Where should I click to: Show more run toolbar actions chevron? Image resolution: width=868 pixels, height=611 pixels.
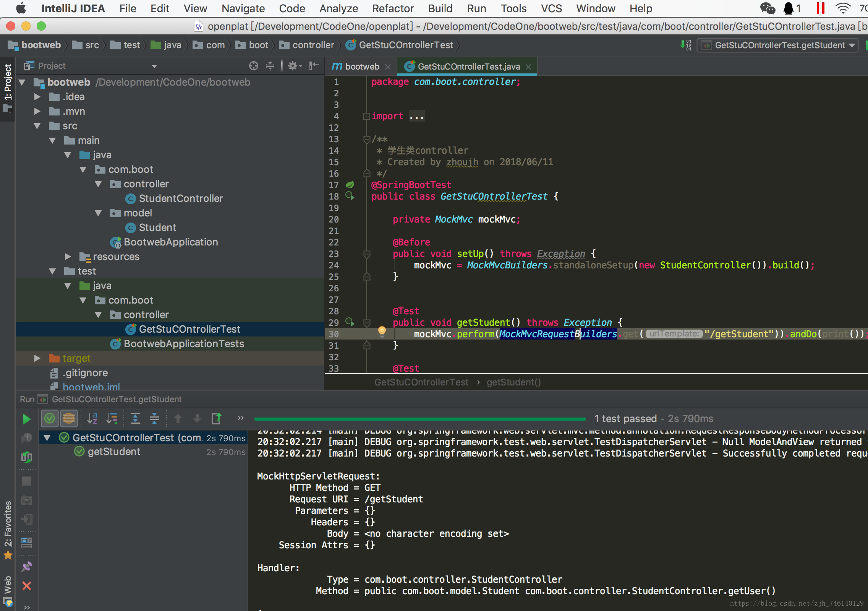tap(241, 418)
